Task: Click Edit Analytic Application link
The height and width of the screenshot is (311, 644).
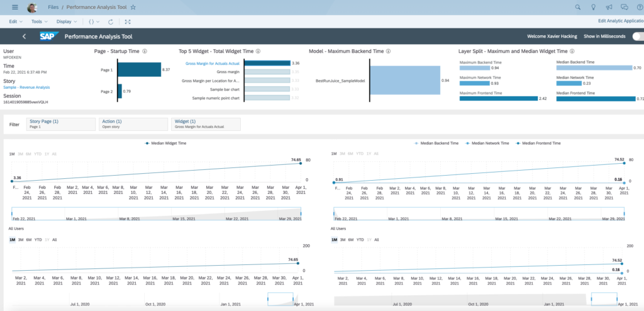Action: click(621, 21)
